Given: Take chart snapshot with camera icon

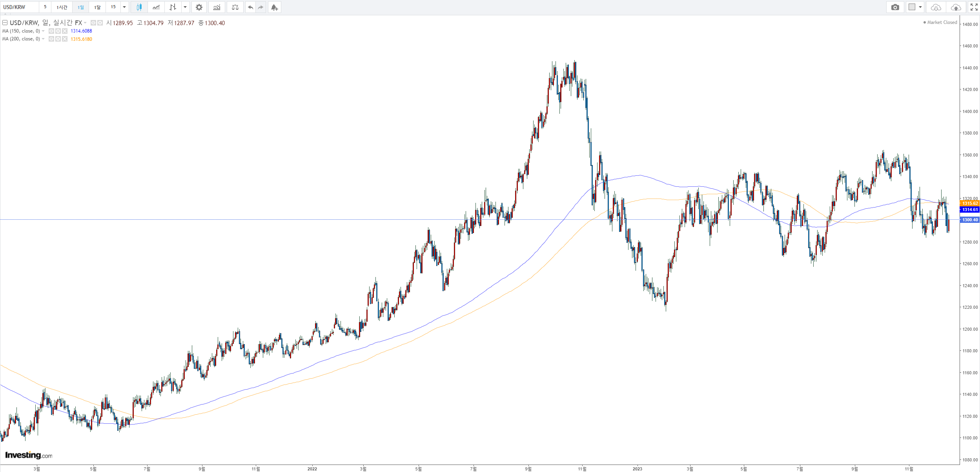Looking at the screenshot, I should pyautogui.click(x=895, y=7).
